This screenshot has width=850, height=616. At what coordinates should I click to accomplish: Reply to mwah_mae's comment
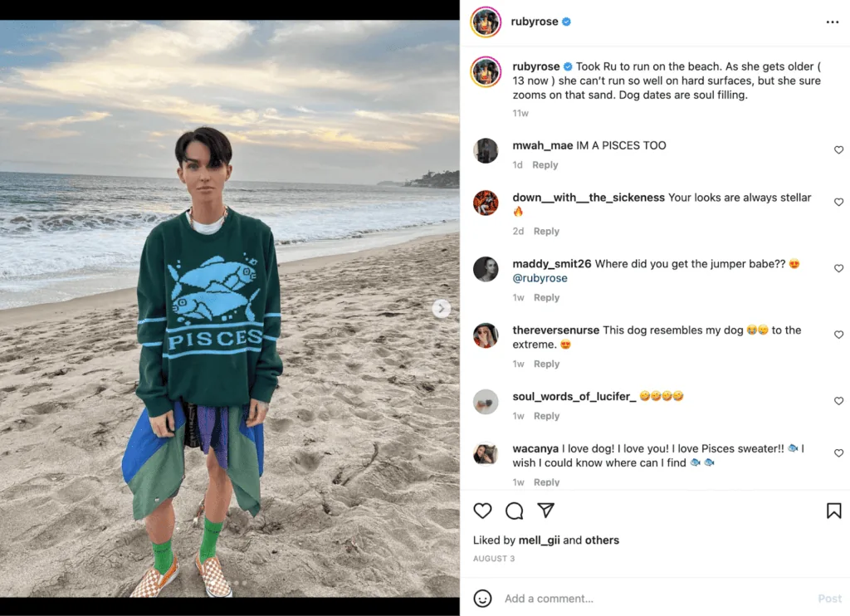(545, 165)
